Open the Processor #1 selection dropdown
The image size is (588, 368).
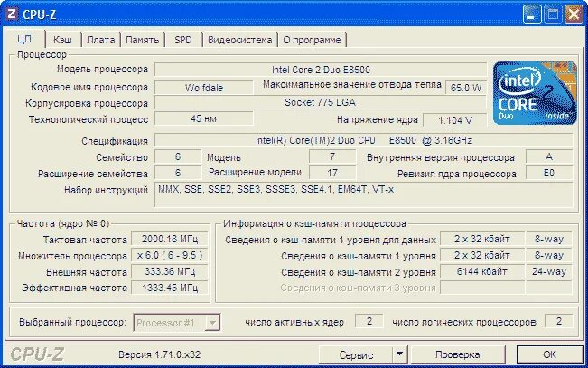click(177, 323)
